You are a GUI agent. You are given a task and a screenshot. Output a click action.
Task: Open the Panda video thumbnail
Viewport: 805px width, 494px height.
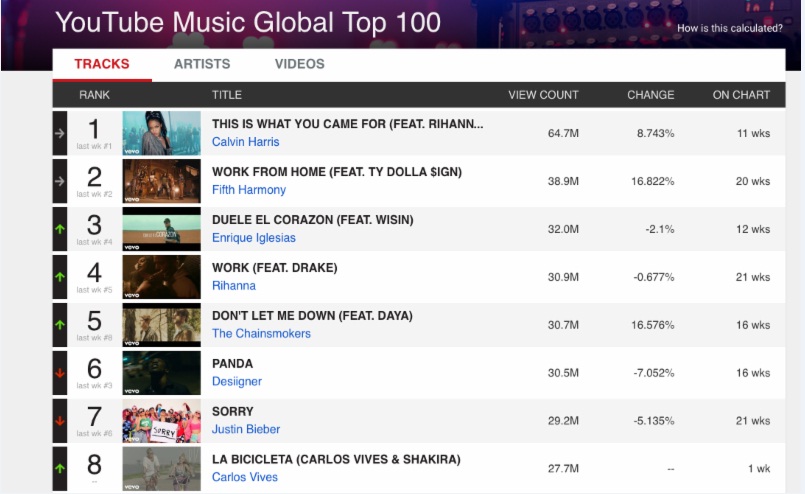(x=155, y=373)
